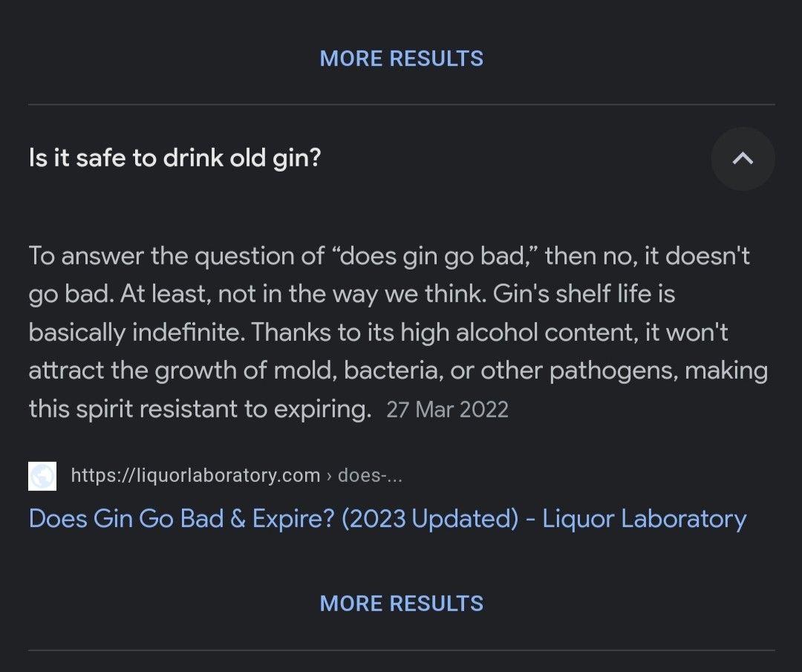
Task: Select the circular site logo above the result title
Action: tap(42, 476)
